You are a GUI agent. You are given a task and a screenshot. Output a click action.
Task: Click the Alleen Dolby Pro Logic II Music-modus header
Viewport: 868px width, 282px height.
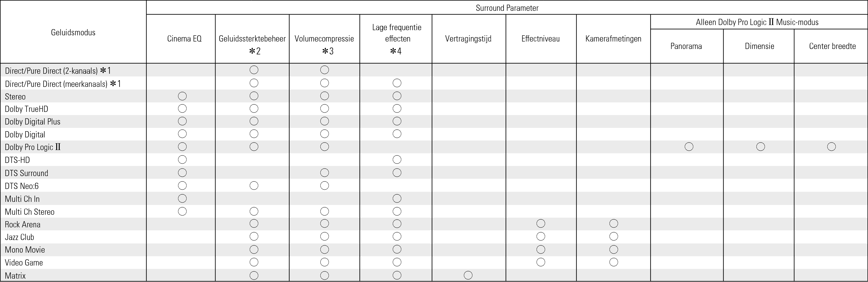coord(757,22)
